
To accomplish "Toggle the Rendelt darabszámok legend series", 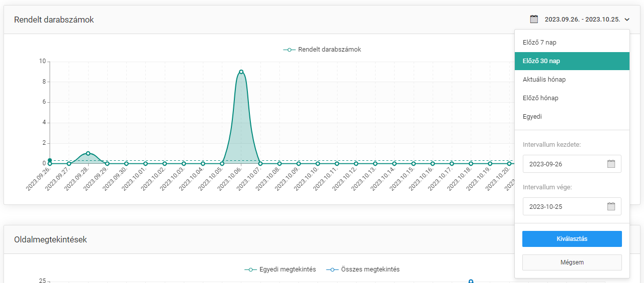I will [322, 50].
